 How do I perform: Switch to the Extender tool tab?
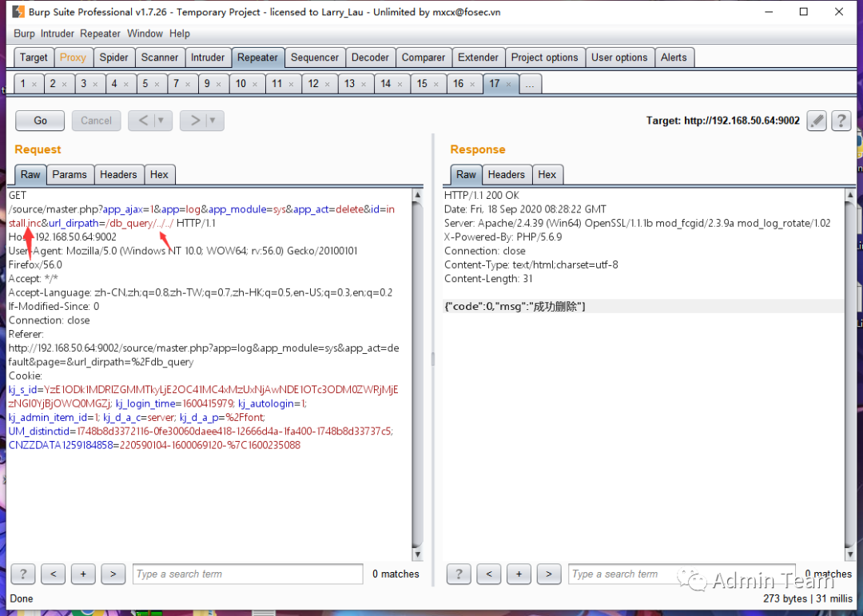(478, 58)
